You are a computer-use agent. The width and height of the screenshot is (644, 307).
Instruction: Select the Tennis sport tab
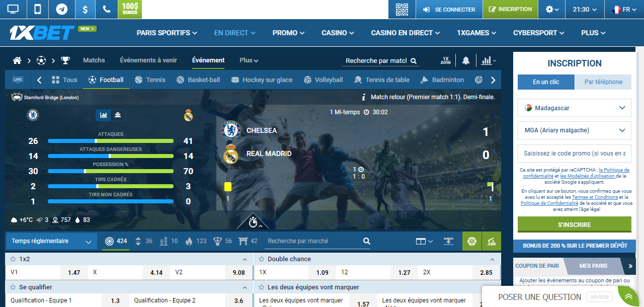click(150, 80)
